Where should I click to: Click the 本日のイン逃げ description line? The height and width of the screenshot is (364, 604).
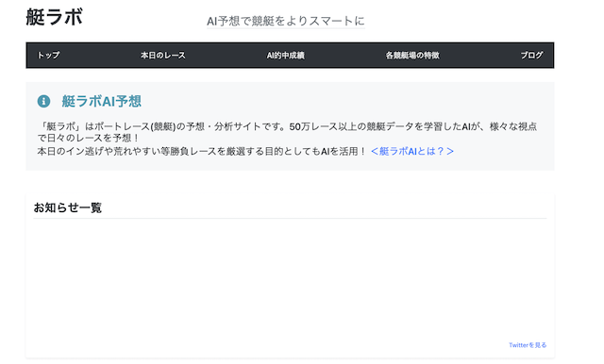point(202,151)
